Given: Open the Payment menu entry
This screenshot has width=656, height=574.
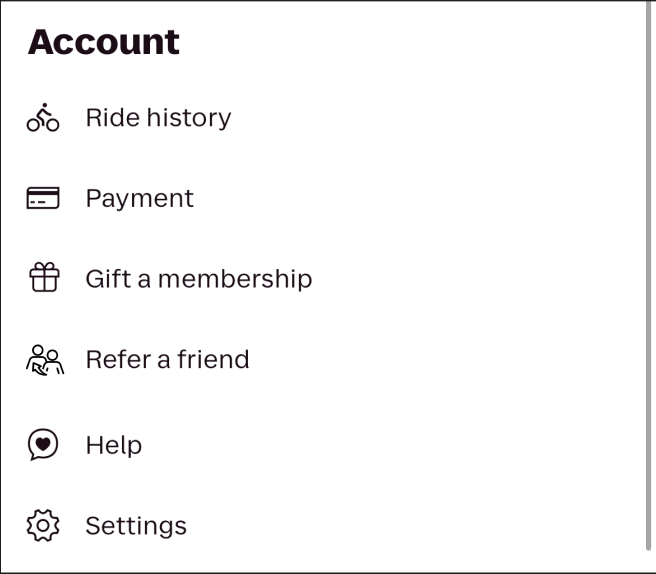Looking at the screenshot, I should (139, 198).
